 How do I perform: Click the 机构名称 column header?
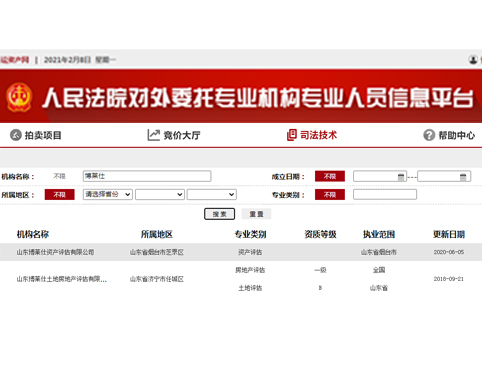click(33, 234)
